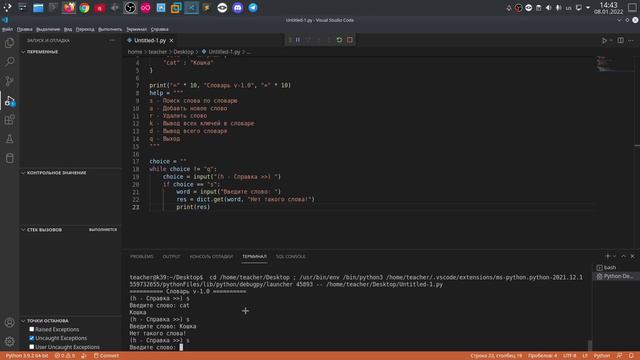Maximize the terminal panel with up chevron
The width and height of the screenshot is (640, 360).
(x=623, y=256)
